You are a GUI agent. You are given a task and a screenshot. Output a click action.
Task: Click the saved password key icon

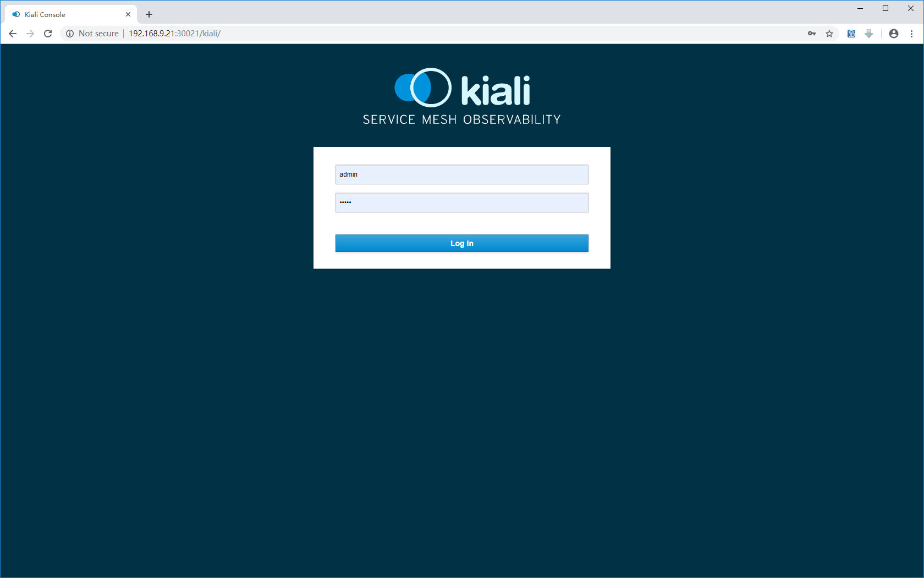pos(812,34)
